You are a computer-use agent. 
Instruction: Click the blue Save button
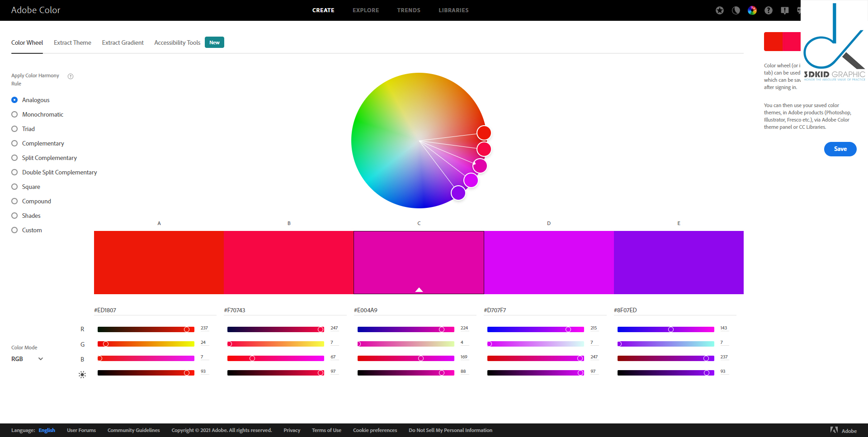[x=840, y=149]
